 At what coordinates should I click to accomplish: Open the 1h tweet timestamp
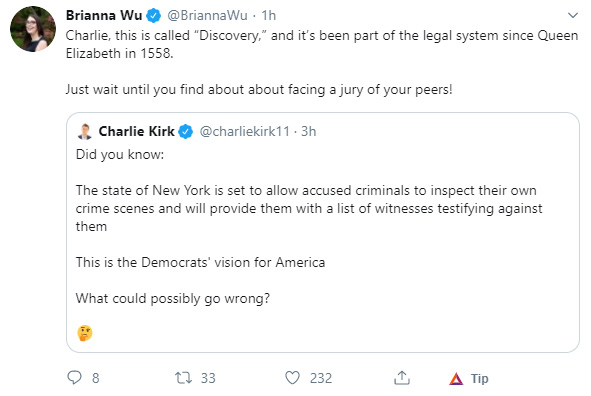(x=269, y=15)
